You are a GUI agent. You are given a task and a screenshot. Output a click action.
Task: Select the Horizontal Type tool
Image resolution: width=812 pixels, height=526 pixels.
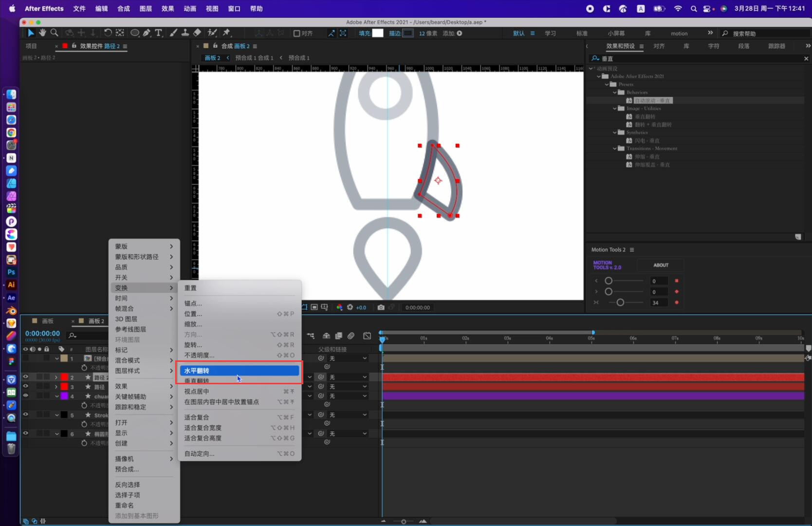click(158, 33)
